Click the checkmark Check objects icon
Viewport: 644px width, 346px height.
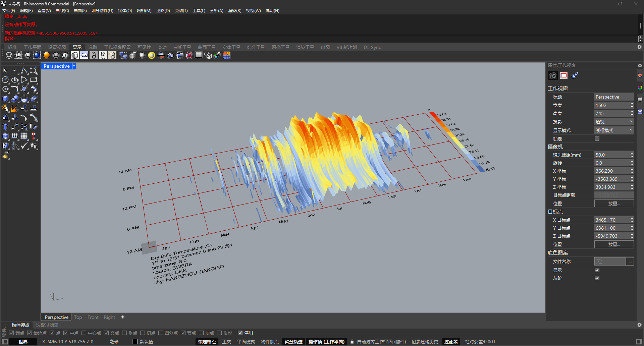click(24, 146)
